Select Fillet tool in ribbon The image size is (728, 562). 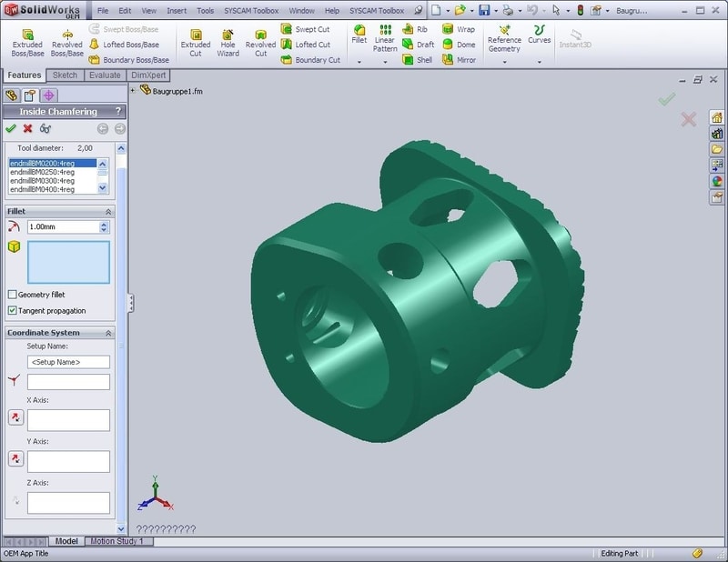click(x=359, y=35)
